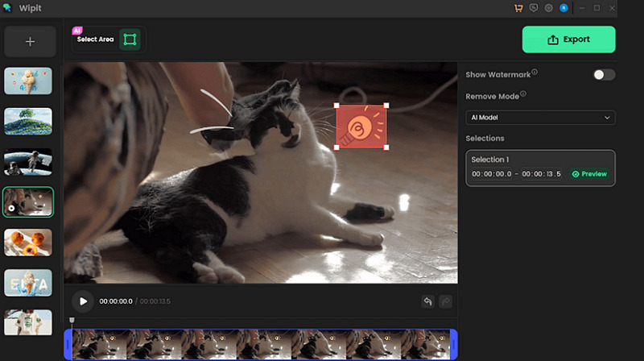Click Selection 1 start time field

[492, 174]
